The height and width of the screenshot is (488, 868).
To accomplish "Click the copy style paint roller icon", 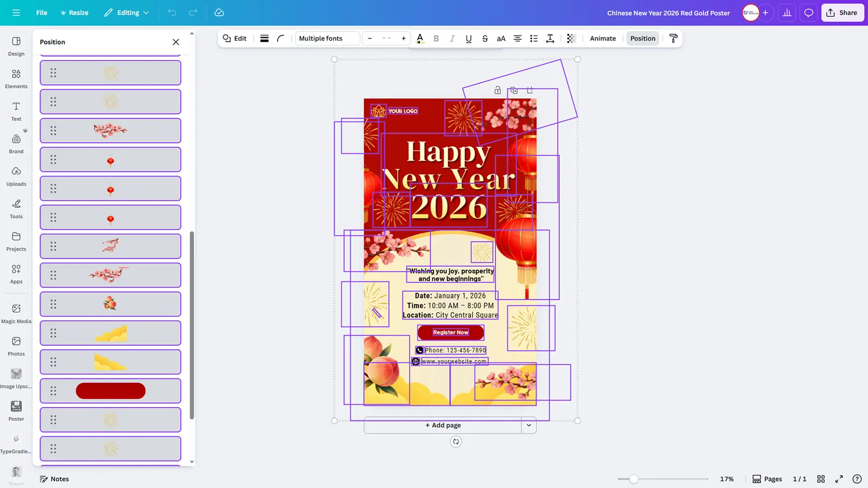I will click(673, 38).
